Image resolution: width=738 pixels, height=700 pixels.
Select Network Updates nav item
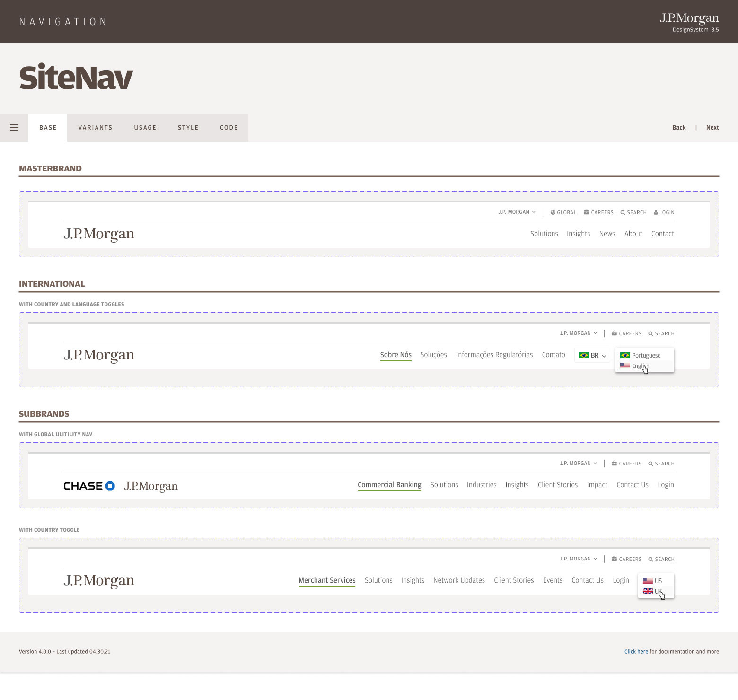(x=459, y=580)
